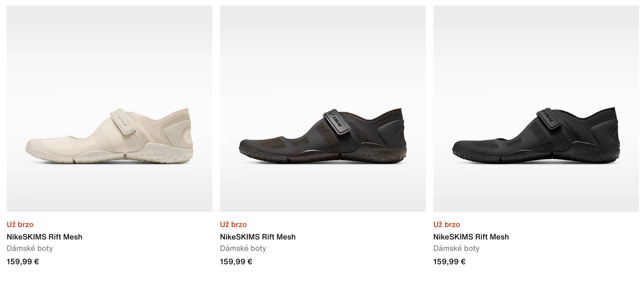Click the black shoe's NikeSKIMS Rift Mesh title
644x284 pixels.
coord(471,237)
